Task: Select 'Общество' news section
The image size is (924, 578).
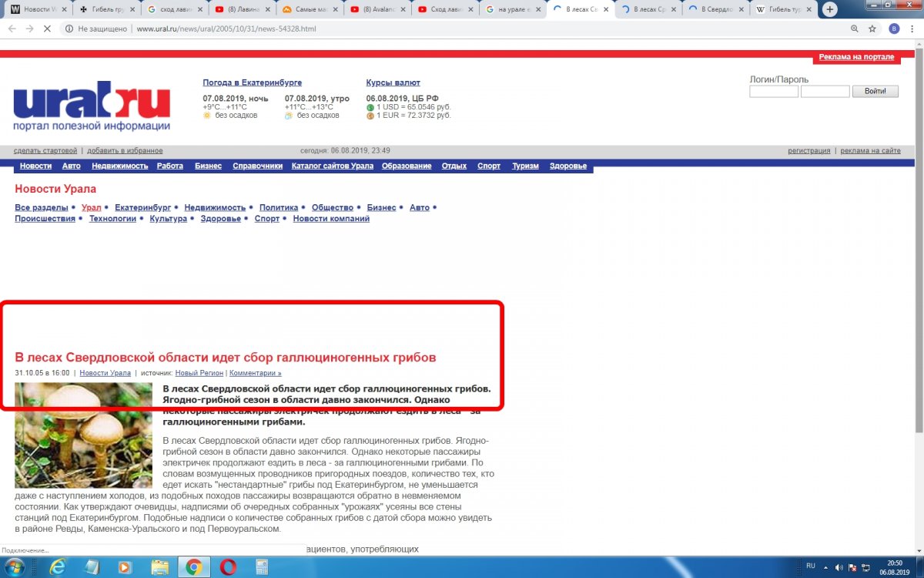Action: pos(333,207)
